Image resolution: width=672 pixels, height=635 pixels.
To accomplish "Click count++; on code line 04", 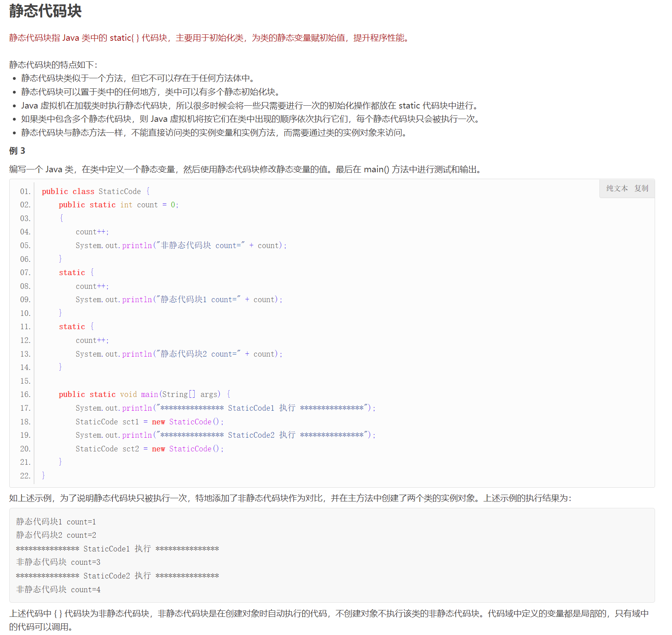I will 92,232.
